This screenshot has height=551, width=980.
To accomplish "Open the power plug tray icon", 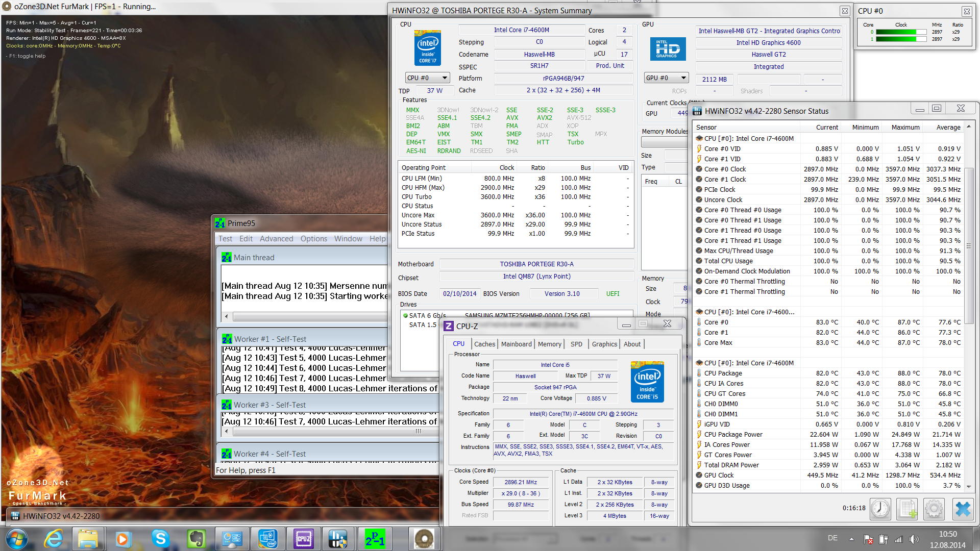I will [x=884, y=539].
